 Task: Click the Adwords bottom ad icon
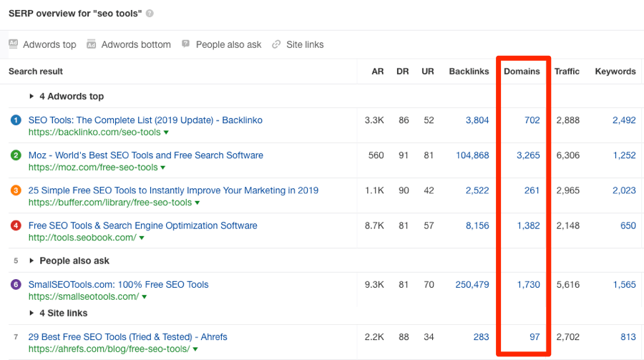[x=91, y=44]
